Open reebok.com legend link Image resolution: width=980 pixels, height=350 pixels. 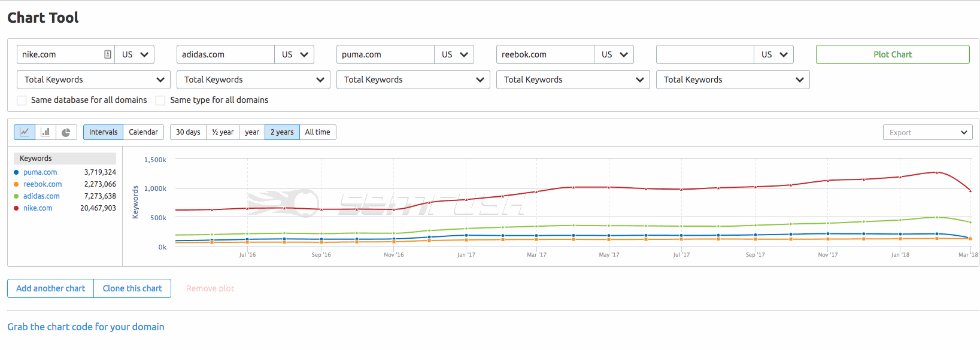[x=43, y=184]
